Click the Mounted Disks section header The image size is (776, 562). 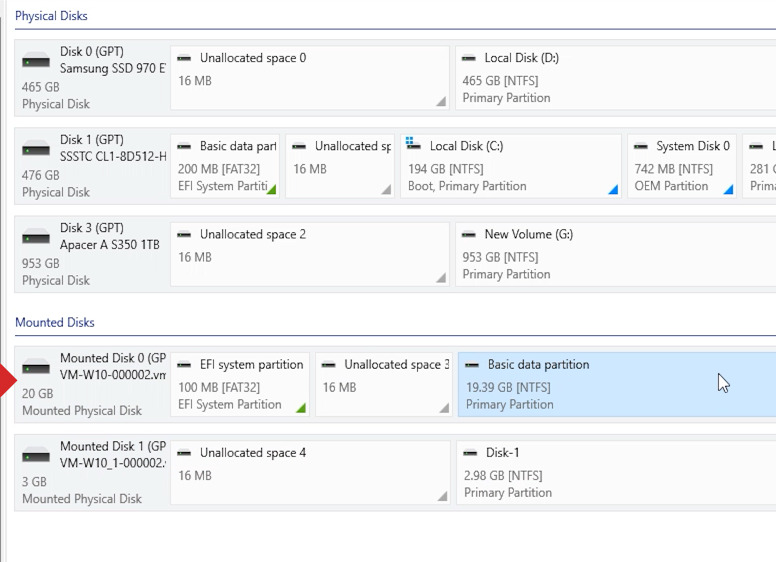pyautogui.click(x=54, y=323)
